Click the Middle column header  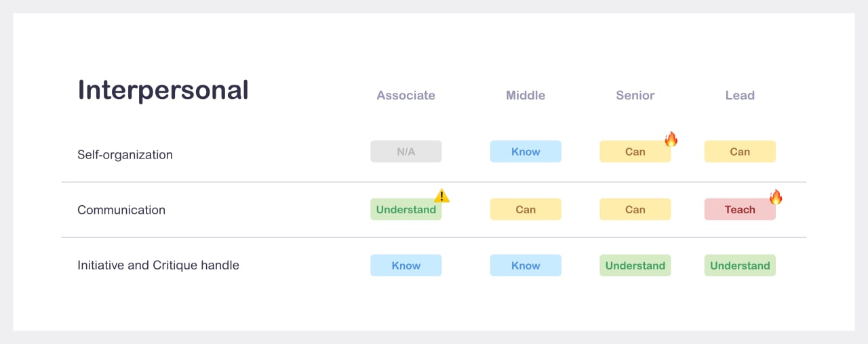click(526, 95)
